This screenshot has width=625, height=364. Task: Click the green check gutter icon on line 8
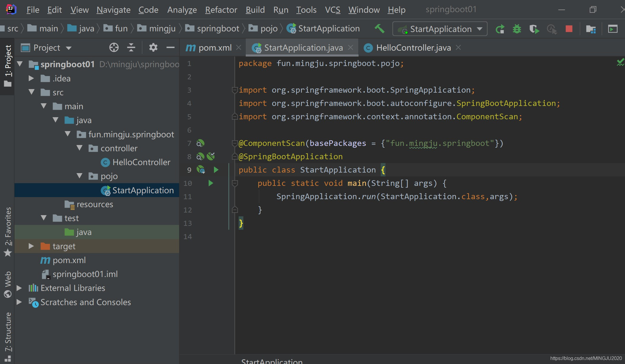point(211,156)
